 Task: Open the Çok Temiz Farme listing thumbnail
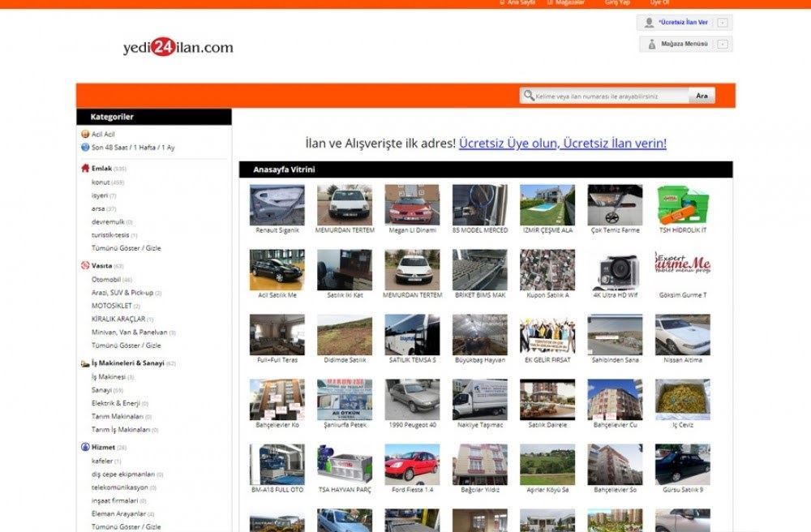[x=615, y=205]
